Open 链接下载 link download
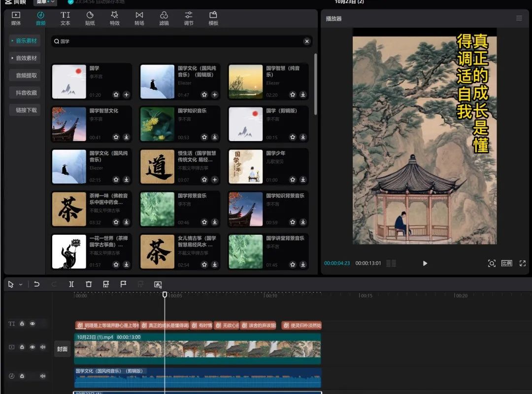The image size is (532, 394). (x=25, y=110)
